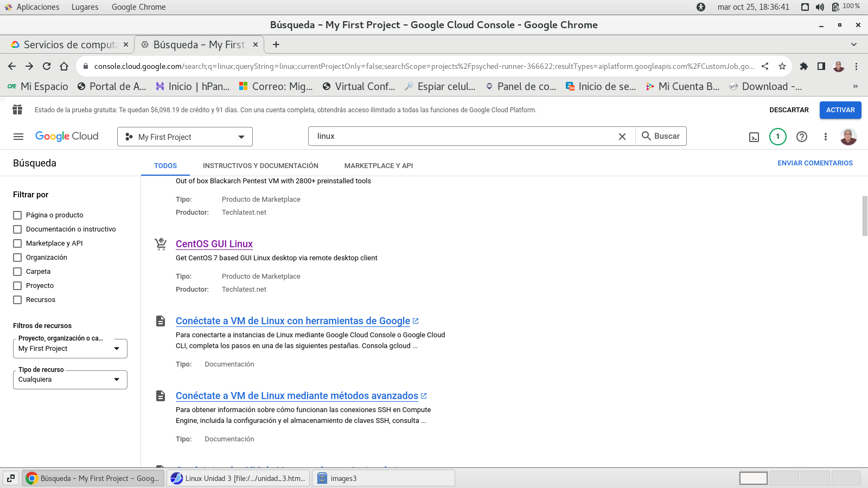Open the CentOS GUI Linux result link
868x488 pixels.
coord(214,244)
